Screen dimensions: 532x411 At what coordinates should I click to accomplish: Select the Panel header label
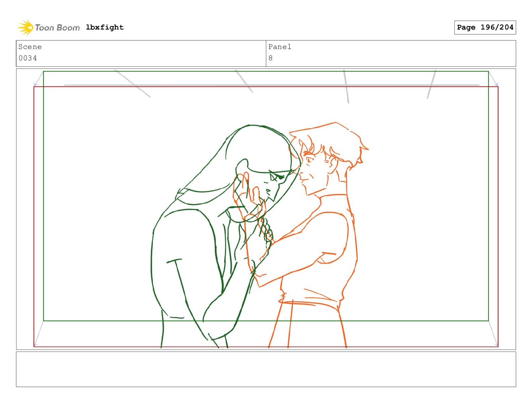point(280,47)
